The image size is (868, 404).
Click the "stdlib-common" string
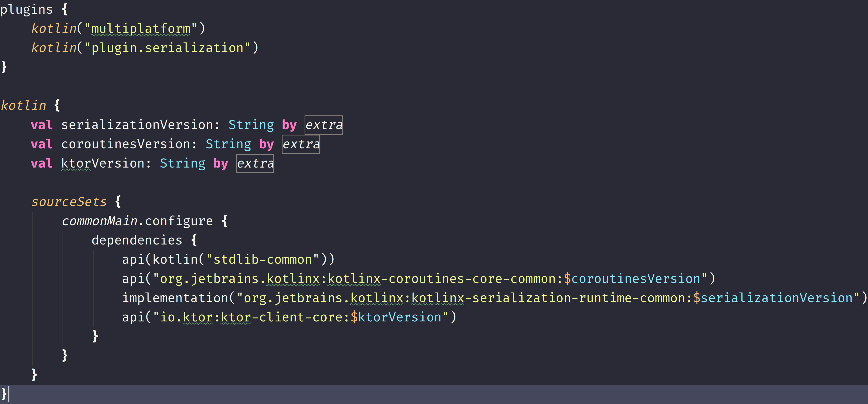(262, 259)
